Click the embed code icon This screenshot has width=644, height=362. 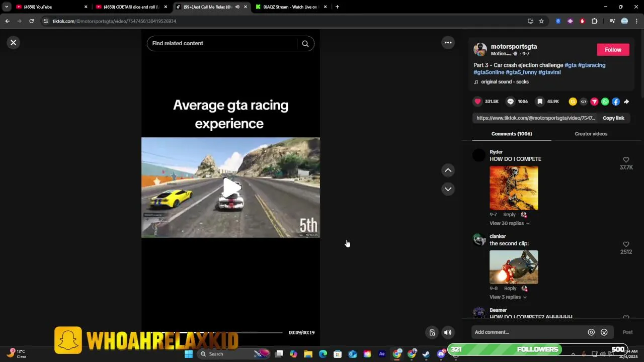click(x=584, y=102)
